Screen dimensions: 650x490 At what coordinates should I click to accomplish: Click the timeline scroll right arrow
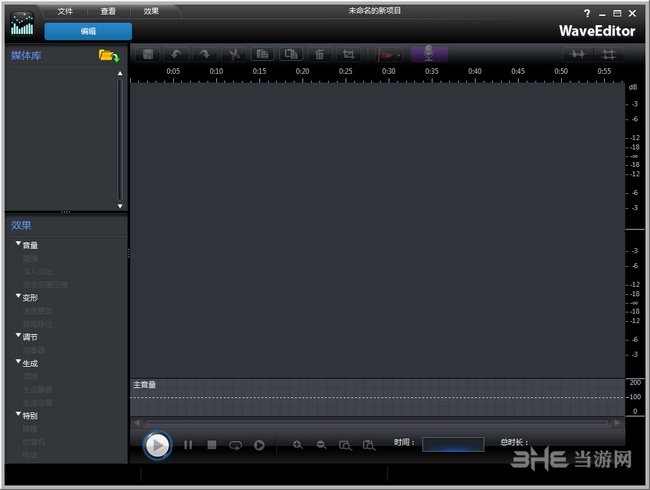[618, 423]
